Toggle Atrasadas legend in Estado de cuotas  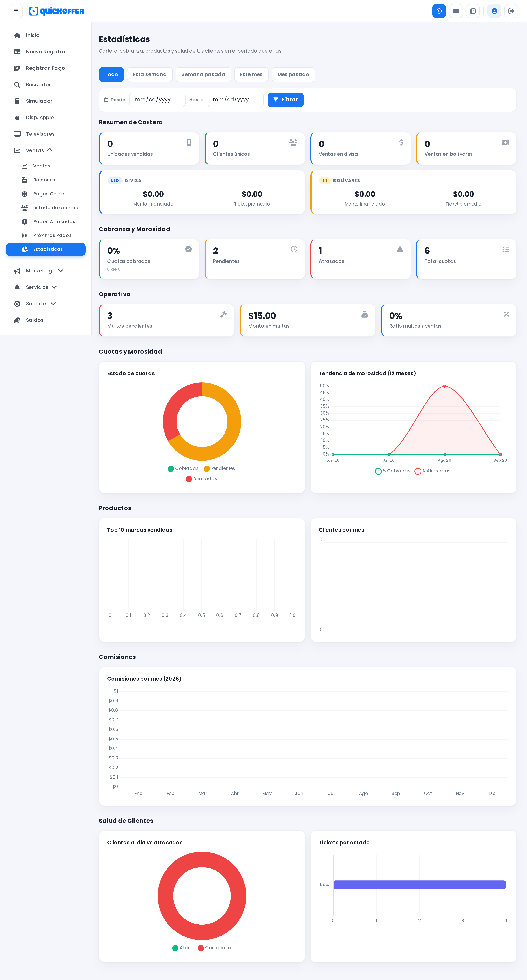tap(201, 479)
